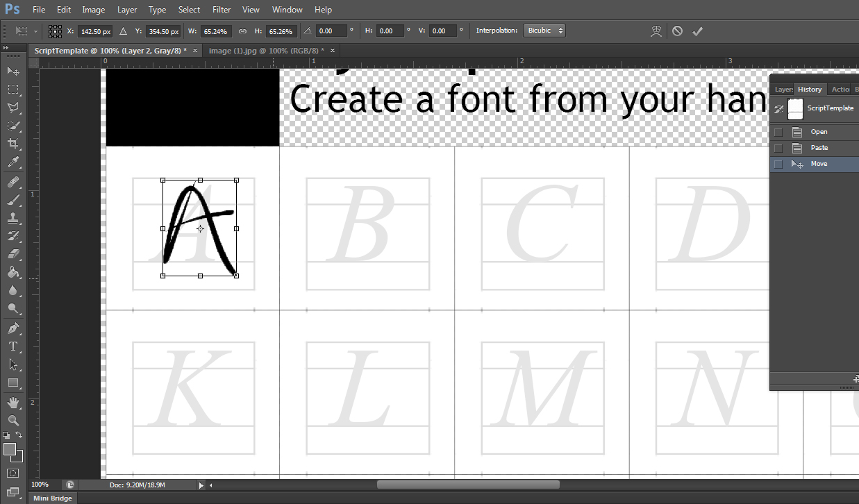
Task: Select the Eyedropper tool
Action: pyautogui.click(x=12, y=162)
